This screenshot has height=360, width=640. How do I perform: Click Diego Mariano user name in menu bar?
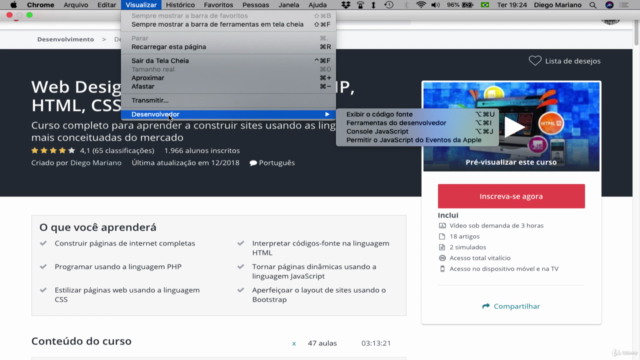[558, 5]
